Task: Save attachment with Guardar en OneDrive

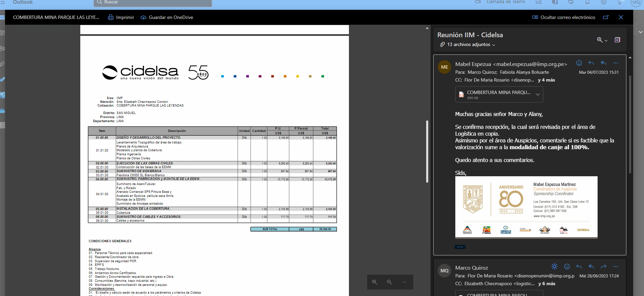Action: (x=167, y=17)
